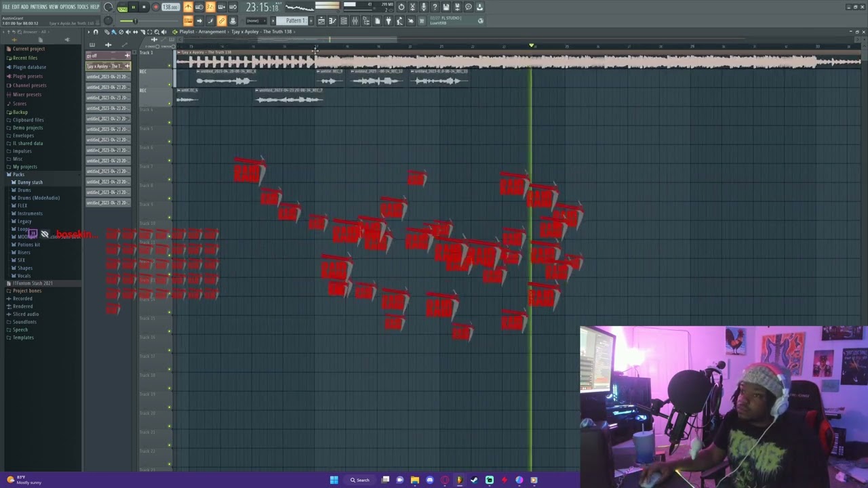Viewport: 868px width, 488px height.
Task: Click the microphone one-click recording icon
Action: pyautogui.click(x=423, y=7)
